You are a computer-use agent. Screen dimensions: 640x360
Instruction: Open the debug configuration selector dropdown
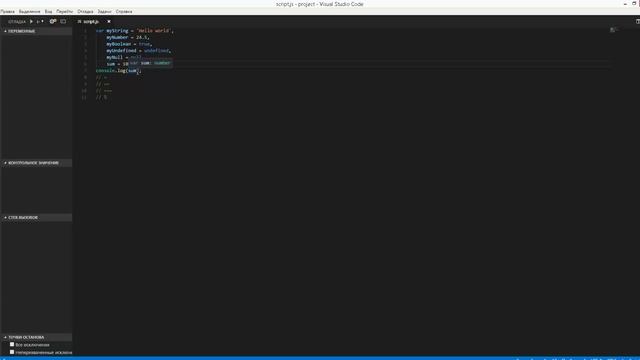pos(40,22)
